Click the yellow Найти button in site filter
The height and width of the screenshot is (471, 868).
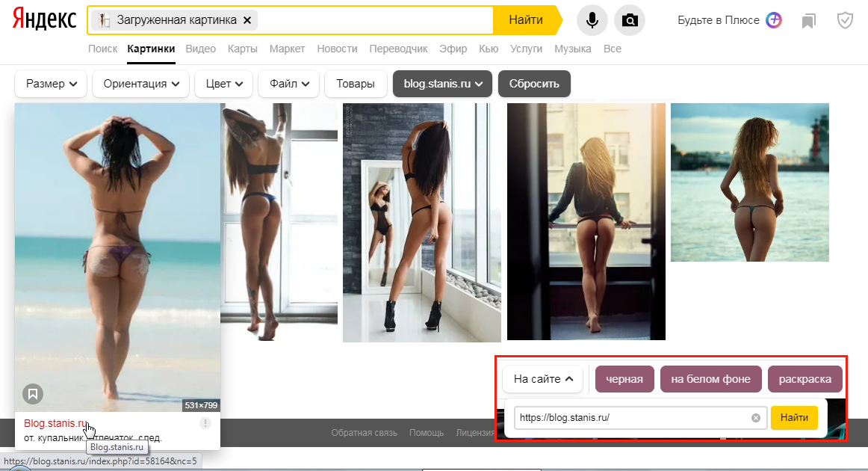tap(794, 418)
